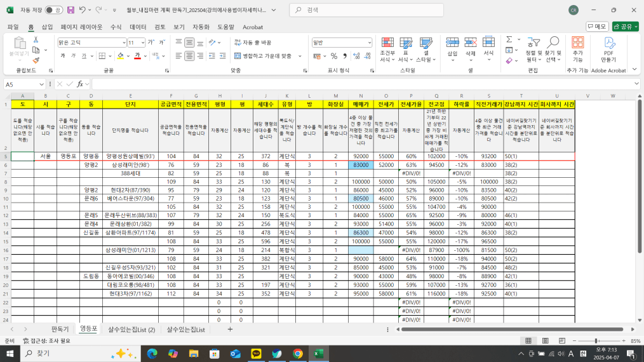Switch to Page Break Preview
The width and height of the screenshot is (644, 362).
(x=562, y=341)
